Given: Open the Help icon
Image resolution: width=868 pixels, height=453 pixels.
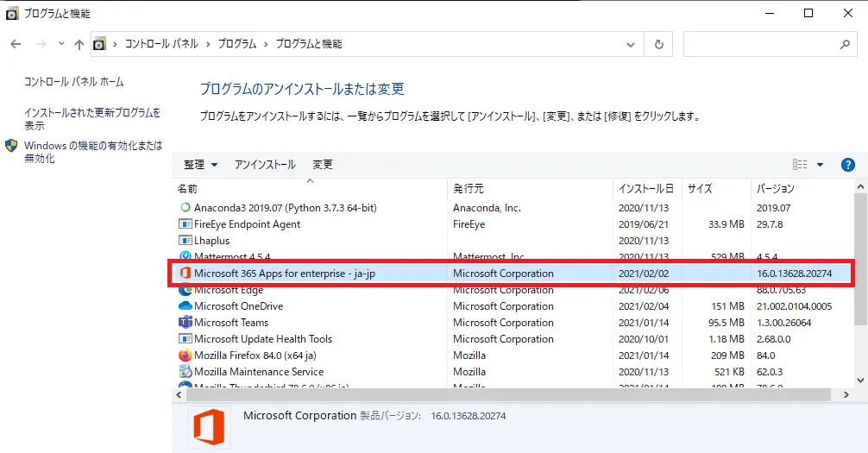Looking at the screenshot, I should 847,165.
